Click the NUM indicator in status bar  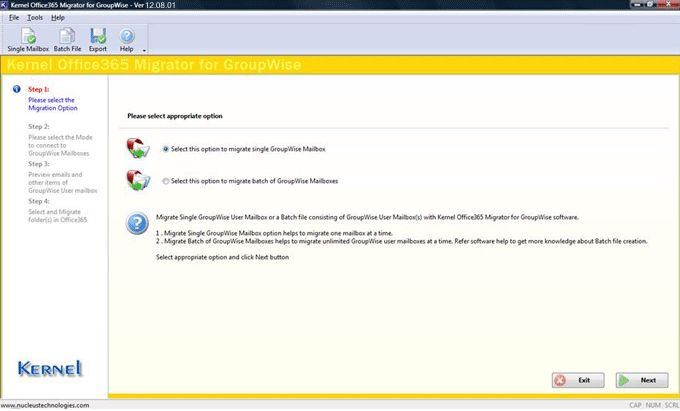[653, 405]
